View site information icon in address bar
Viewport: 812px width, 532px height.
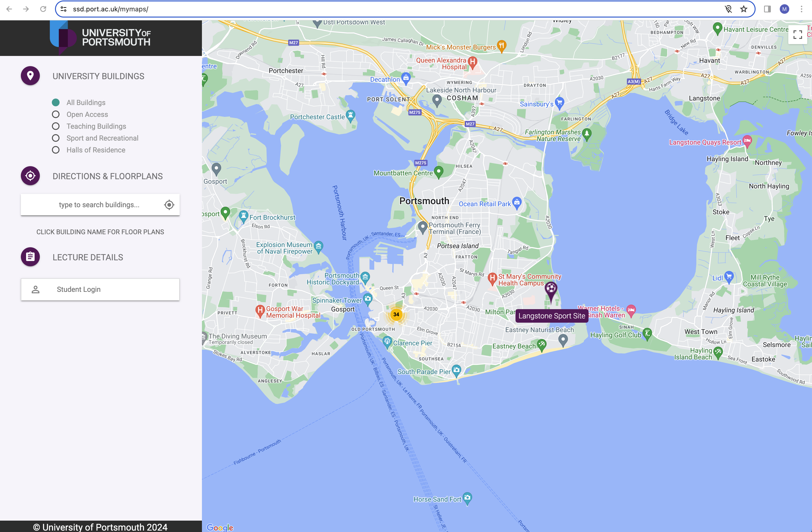click(64, 9)
